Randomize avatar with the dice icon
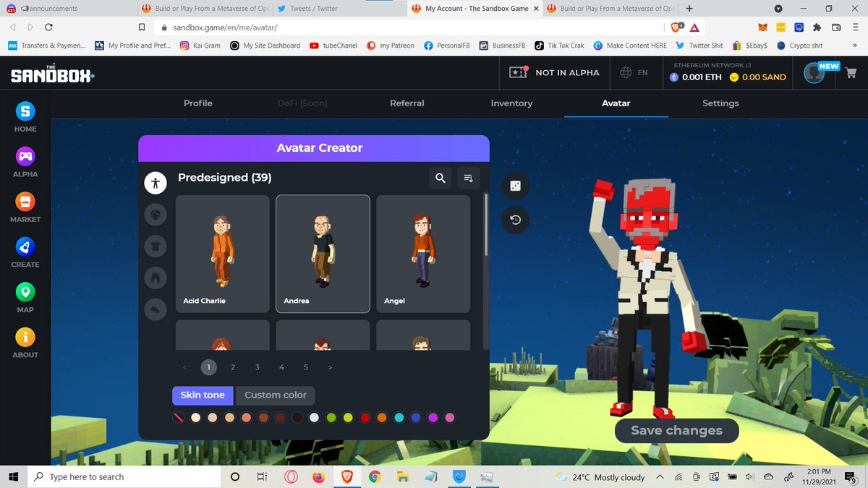The image size is (868, 488). tap(515, 186)
